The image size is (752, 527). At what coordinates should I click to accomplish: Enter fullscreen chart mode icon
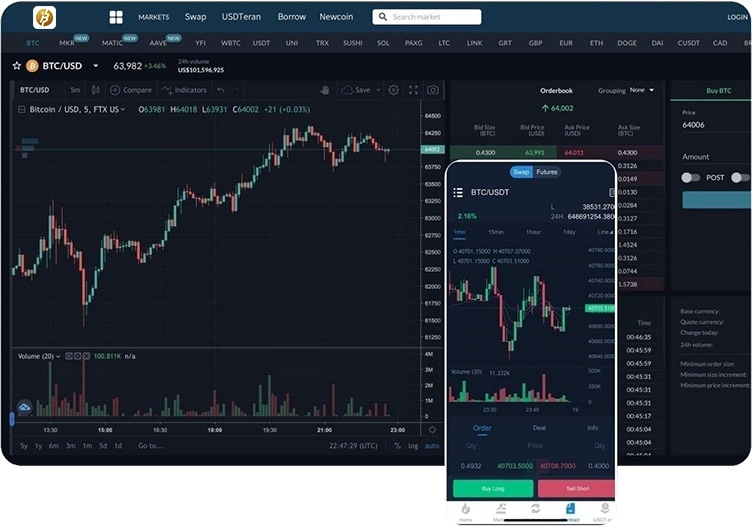[x=413, y=90]
